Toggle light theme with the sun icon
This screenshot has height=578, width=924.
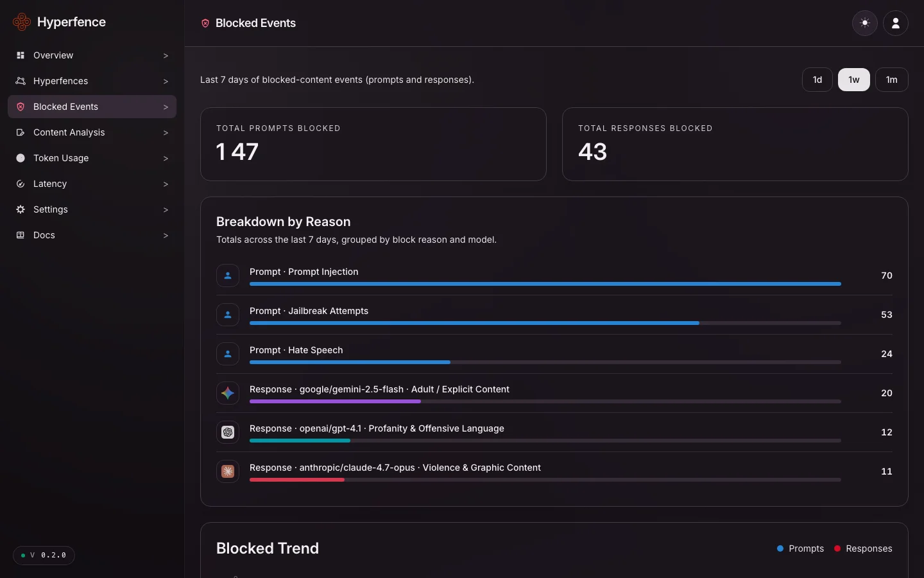865,23
